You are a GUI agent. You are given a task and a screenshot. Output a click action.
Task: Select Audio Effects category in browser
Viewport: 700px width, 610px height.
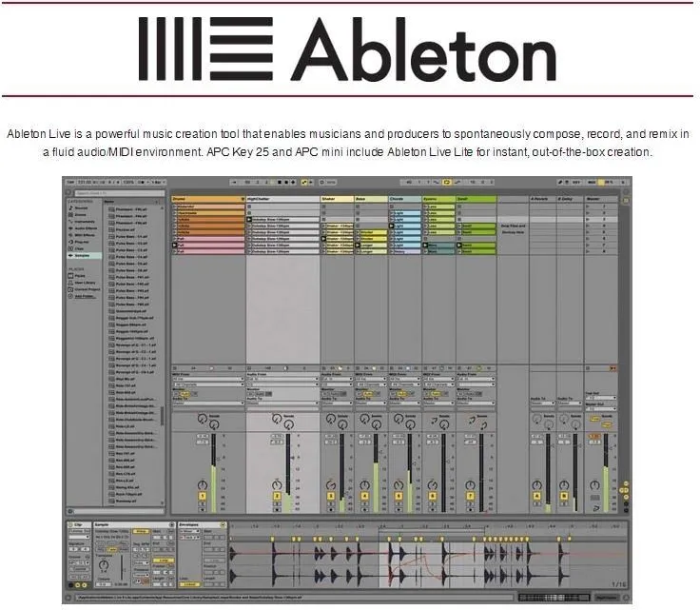coord(86,228)
